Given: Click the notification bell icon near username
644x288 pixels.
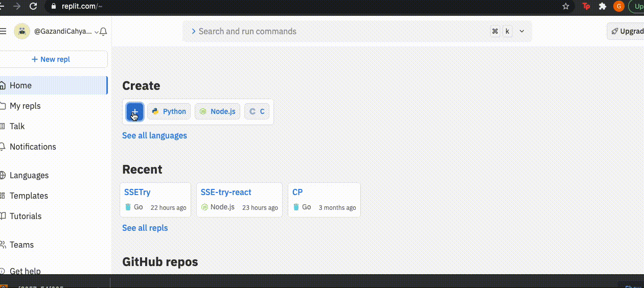Looking at the screenshot, I should click(x=103, y=32).
